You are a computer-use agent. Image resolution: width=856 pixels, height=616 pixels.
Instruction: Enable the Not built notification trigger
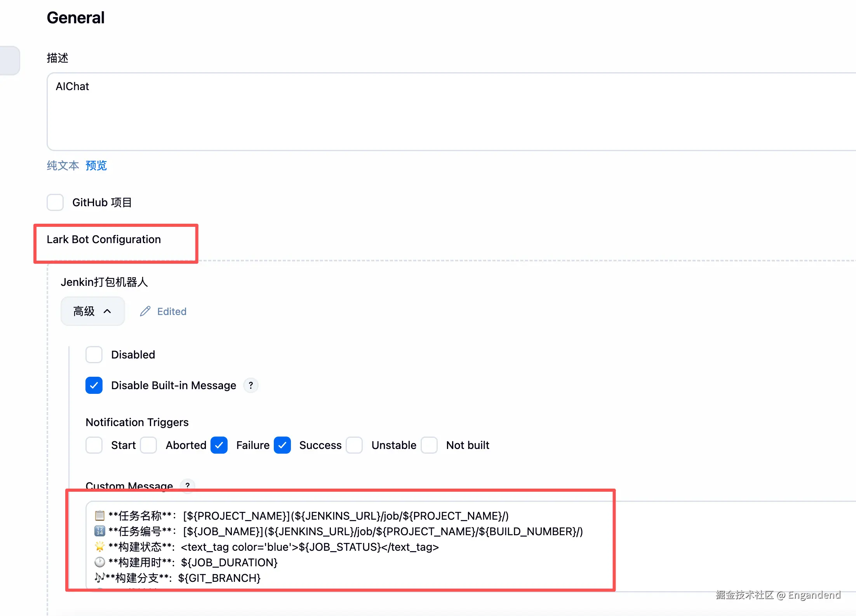(429, 445)
